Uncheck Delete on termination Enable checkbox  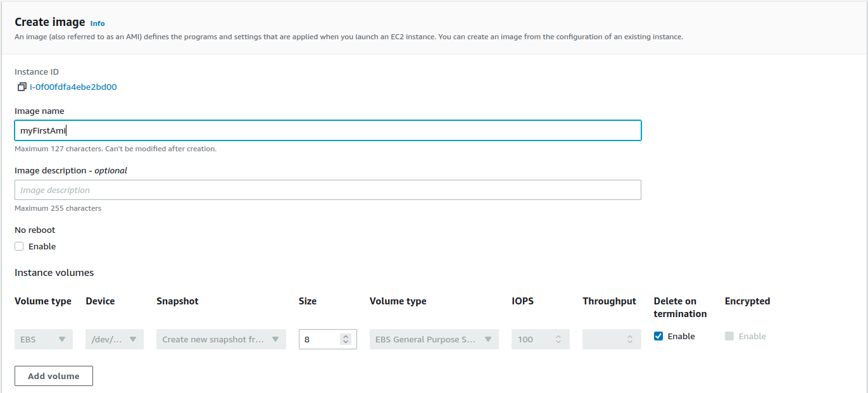(658, 337)
